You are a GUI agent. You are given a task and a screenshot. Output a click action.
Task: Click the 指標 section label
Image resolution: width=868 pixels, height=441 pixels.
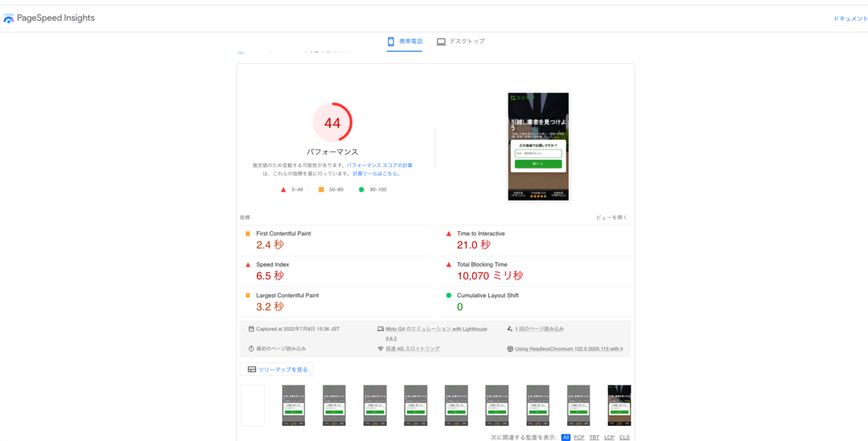244,217
